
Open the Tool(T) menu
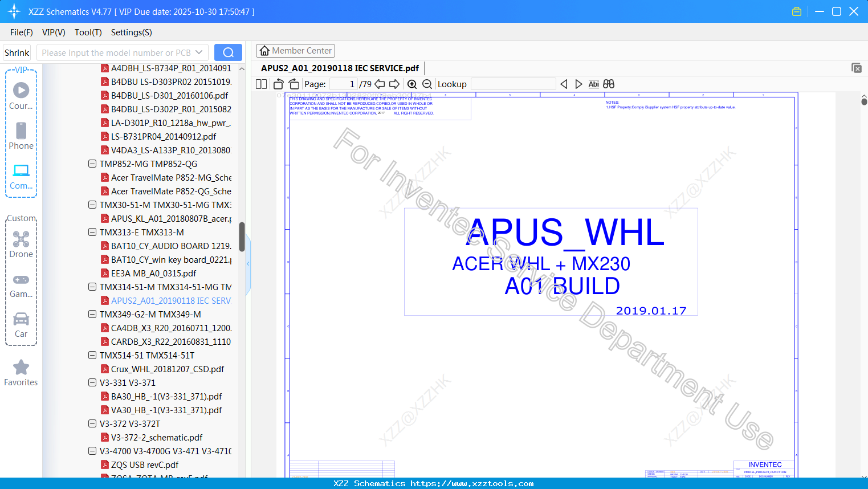tap(88, 32)
